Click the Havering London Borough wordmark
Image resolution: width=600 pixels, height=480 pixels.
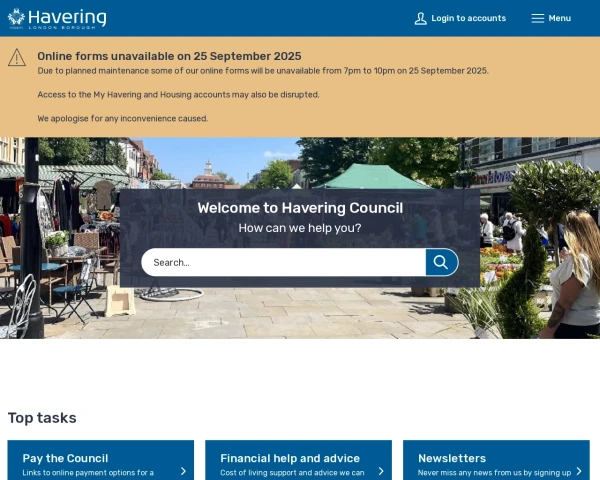point(67,18)
